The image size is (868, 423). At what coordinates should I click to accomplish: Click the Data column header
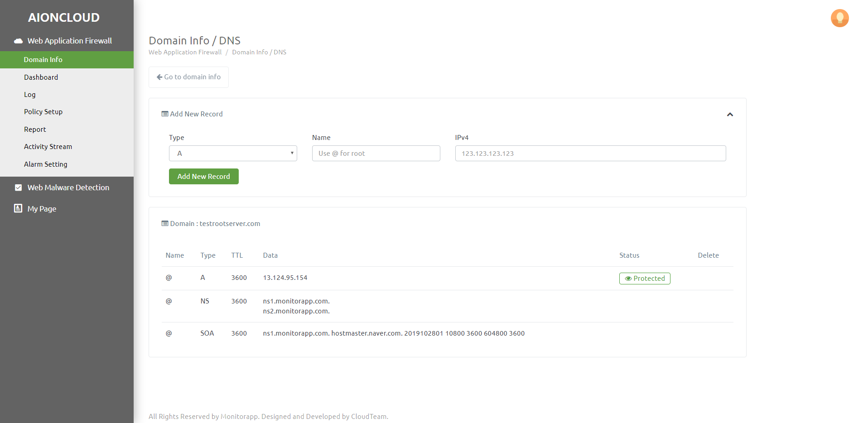click(270, 255)
